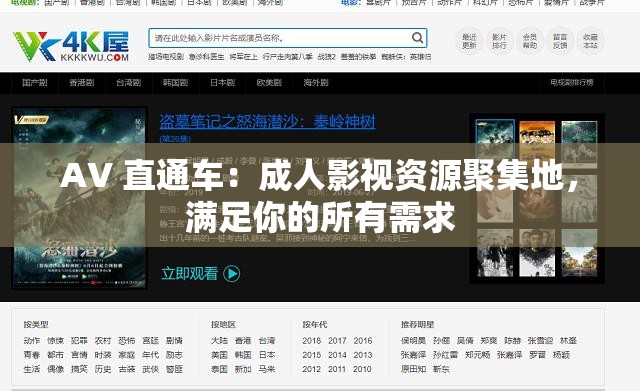This screenshot has width=640, height=391.
Task: Open the large 怒海潜沙 poster image
Action: tap(80, 198)
